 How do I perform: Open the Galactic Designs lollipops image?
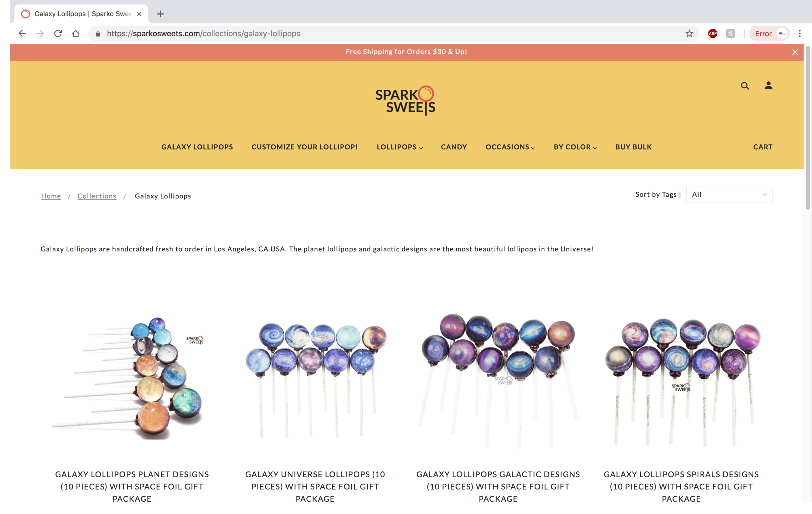pyautogui.click(x=498, y=380)
